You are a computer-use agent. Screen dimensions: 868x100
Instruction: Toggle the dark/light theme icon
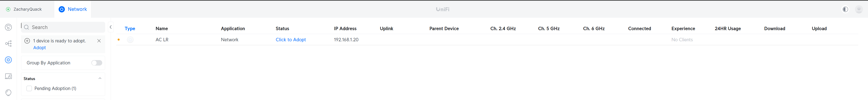[845, 9]
